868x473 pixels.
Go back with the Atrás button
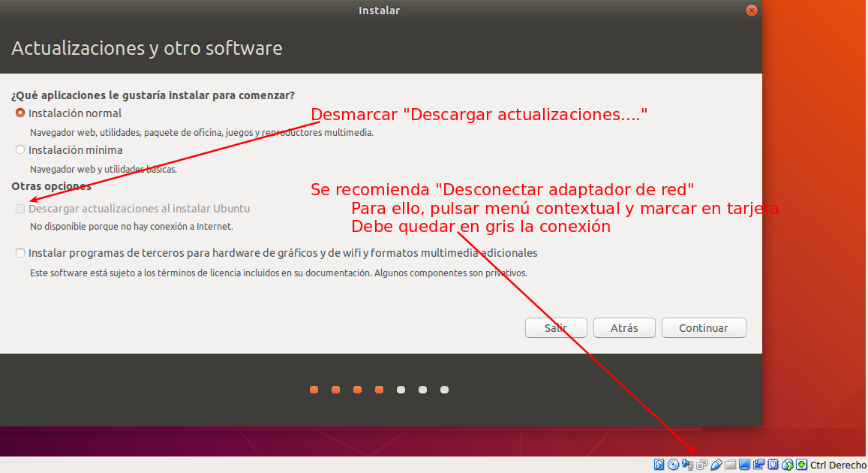(x=624, y=328)
